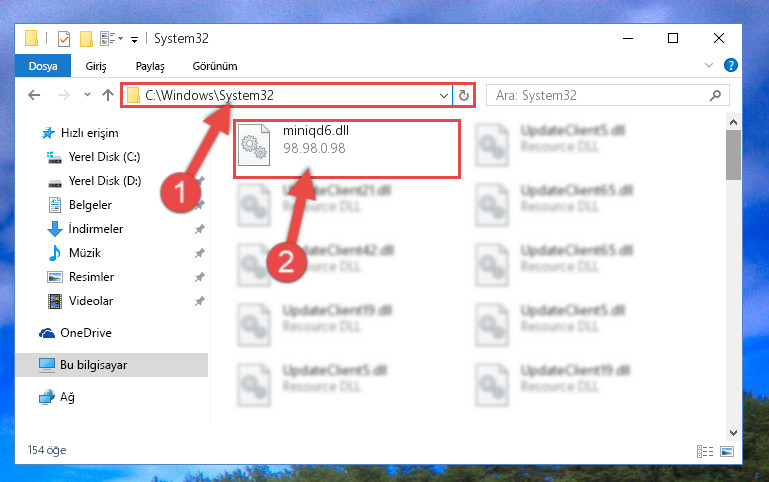Select İndirmeler in quick access
Image resolution: width=769 pixels, height=482 pixels.
pyautogui.click(x=96, y=228)
